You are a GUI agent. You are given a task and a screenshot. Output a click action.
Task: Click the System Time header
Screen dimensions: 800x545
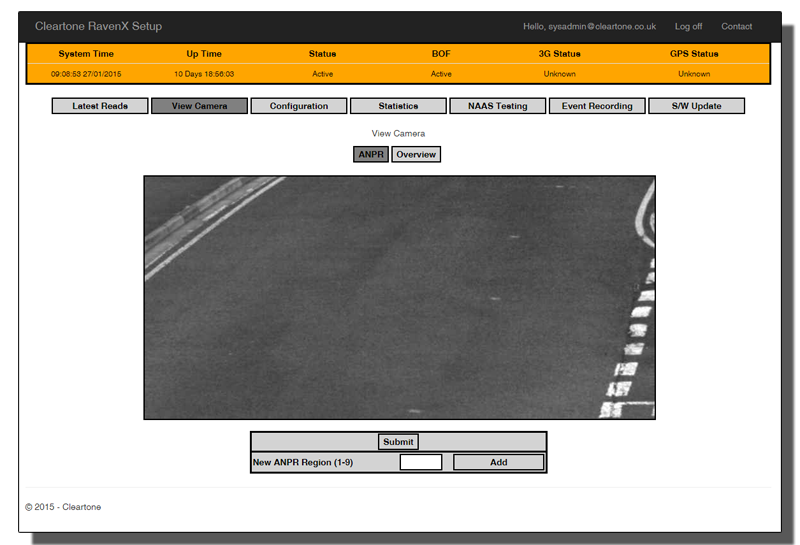pos(86,54)
